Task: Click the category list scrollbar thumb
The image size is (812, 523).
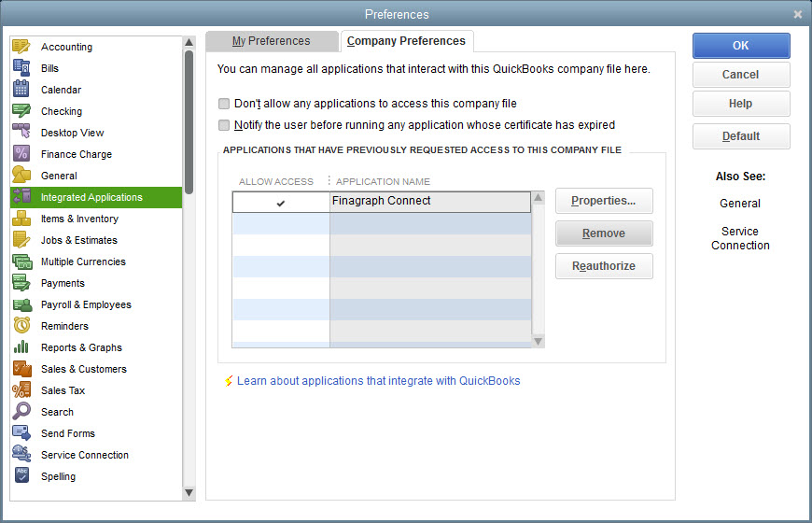Action: click(x=189, y=121)
